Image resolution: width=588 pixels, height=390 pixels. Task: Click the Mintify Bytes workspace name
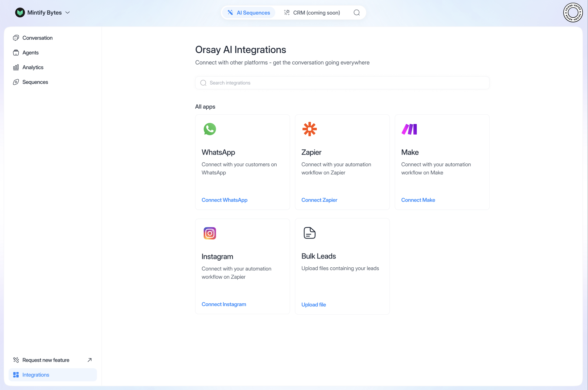tap(45, 13)
